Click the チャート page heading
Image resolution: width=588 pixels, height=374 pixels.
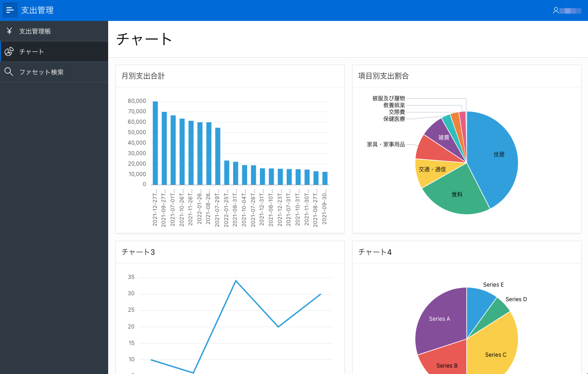coord(144,39)
